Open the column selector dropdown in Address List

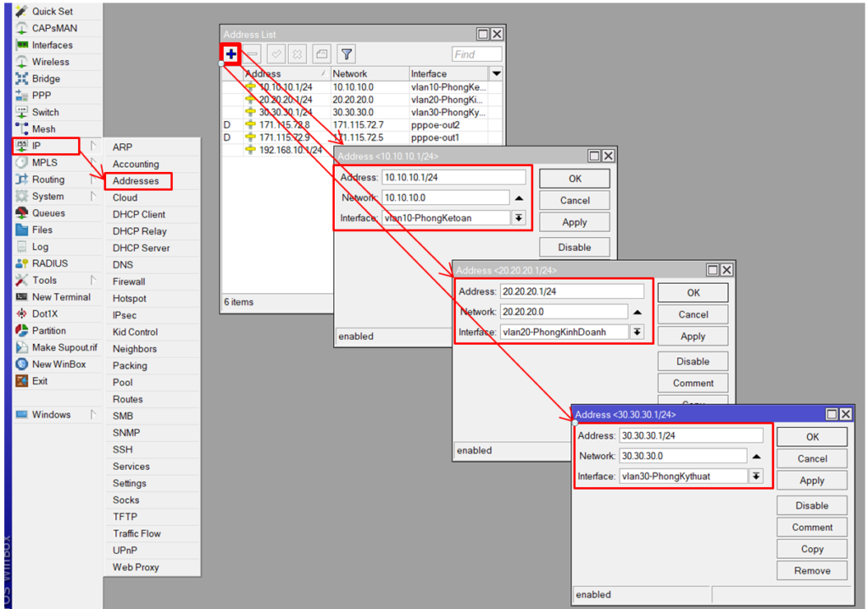point(497,74)
